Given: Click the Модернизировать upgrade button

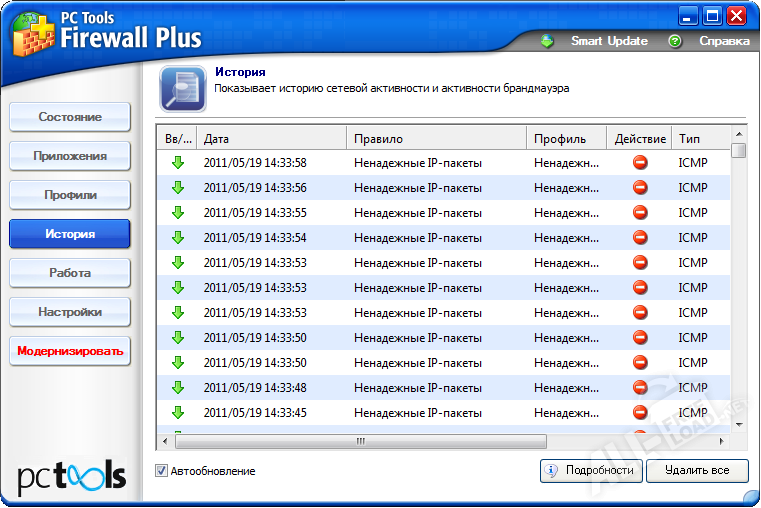Looking at the screenshot, I should tap(70, 351).
